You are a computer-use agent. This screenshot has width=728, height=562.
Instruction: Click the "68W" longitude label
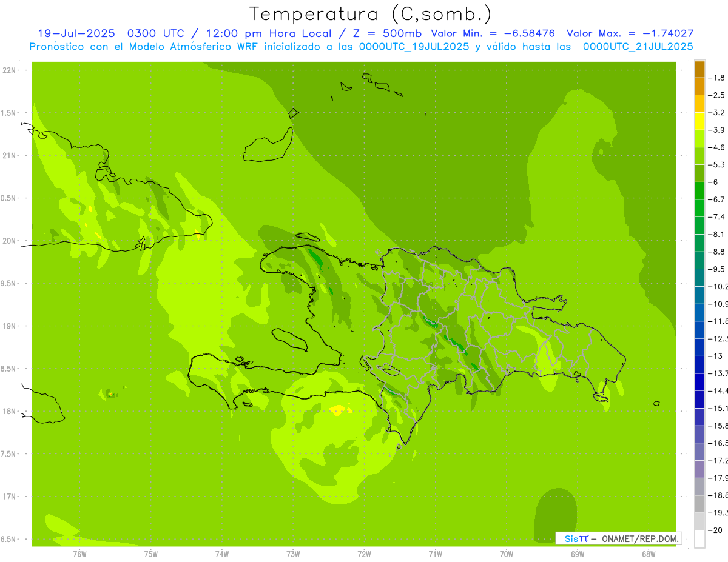click(649, 554)
